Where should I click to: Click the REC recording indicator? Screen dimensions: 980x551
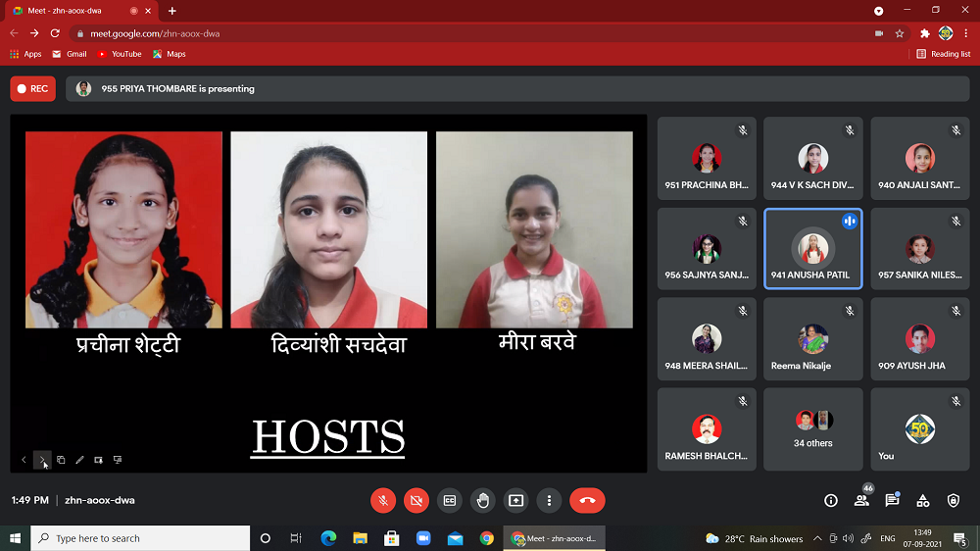tap(32, 88)
